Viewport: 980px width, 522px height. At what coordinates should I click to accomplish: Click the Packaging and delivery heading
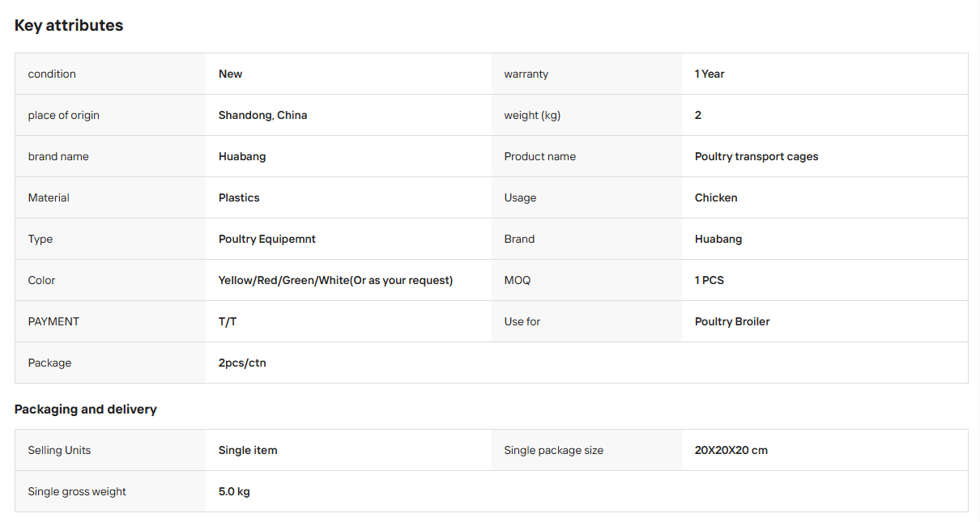tap(86, 410)
